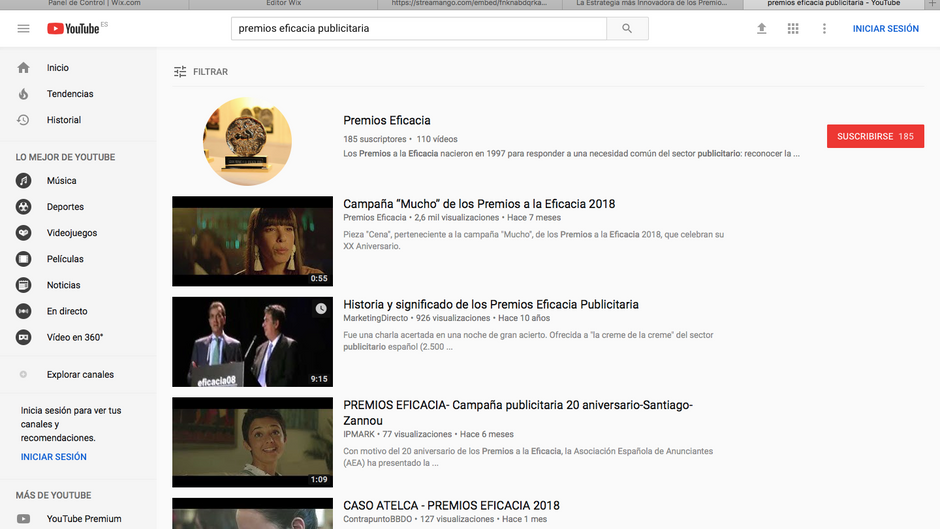Image resolution: width=940 pixels, height=529 pixels.
Task: Click "185 suscriptores" text
Action: (x=375, y=139)
